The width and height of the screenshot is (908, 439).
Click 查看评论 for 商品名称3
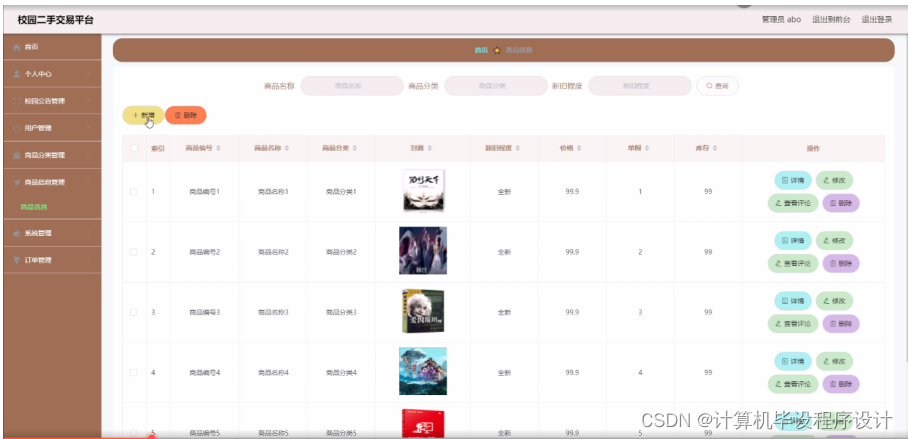pos(793,324)
